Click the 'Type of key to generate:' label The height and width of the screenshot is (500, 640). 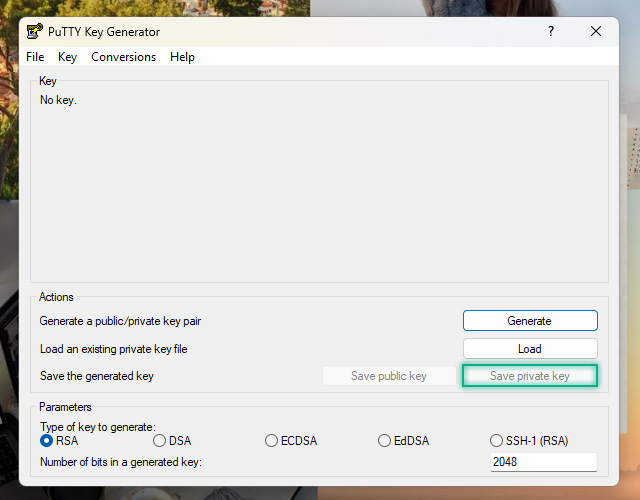98,427
